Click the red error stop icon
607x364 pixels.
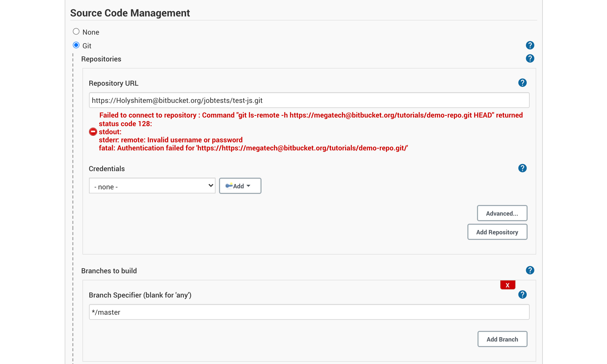click(x=93, y=132)
